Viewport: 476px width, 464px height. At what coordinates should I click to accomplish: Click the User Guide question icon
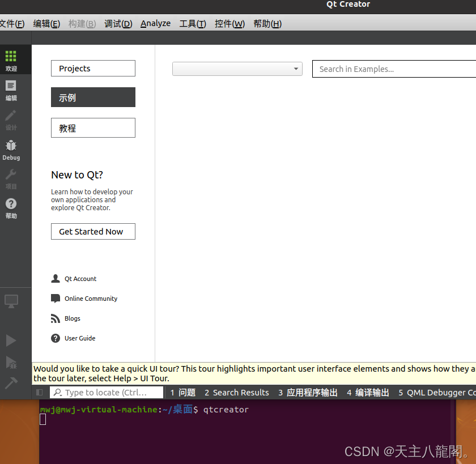tap(56, 338)
